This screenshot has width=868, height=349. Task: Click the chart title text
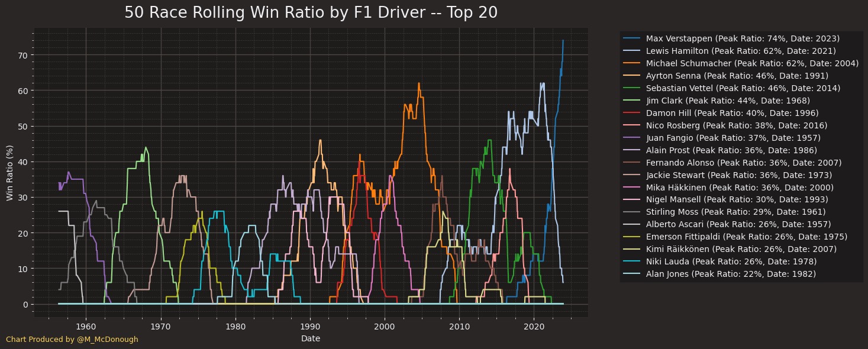coord(311,13)
